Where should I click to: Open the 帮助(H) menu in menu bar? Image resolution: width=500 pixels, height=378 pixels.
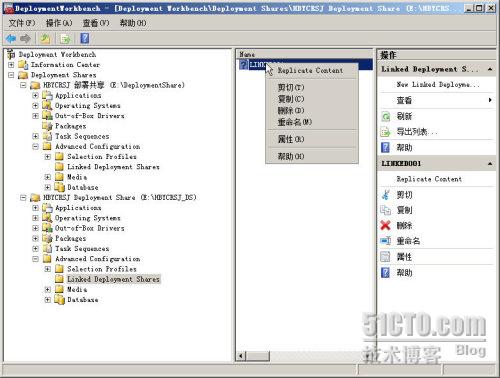[133, 23]
